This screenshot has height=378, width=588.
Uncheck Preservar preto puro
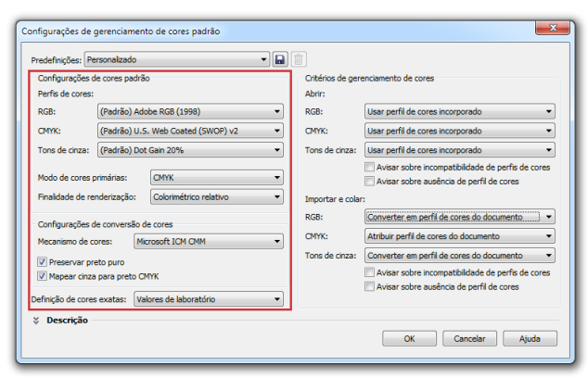[42, 262]
